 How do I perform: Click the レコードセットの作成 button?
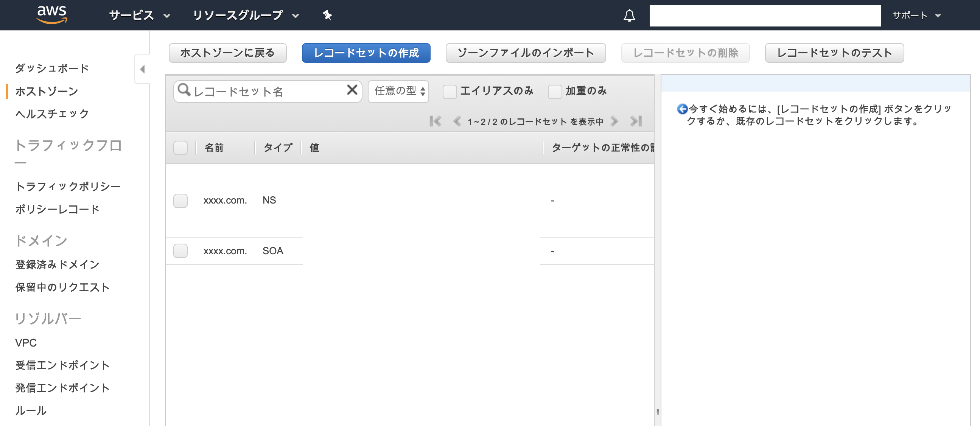pyautogui.click(x=366, y=53)
